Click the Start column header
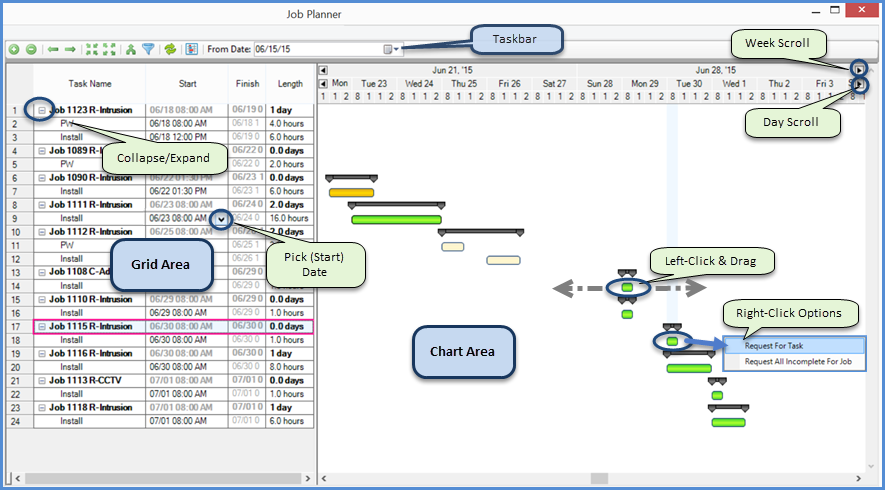The width and height of the screenshot is (885, 490). click(187, 84)
